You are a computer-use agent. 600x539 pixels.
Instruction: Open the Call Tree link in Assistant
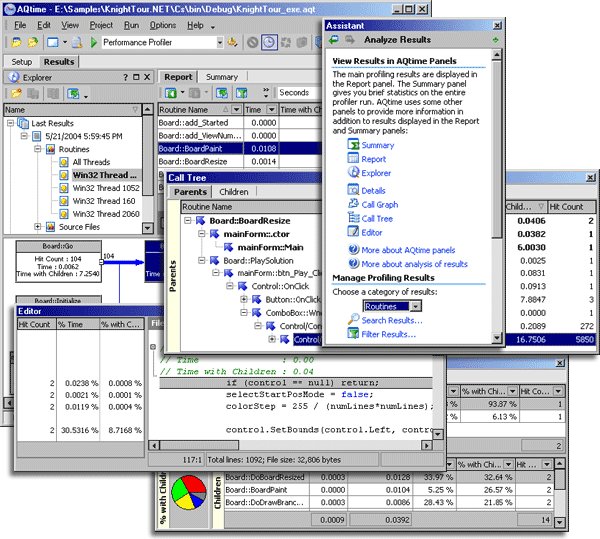[x=377, y=218]
